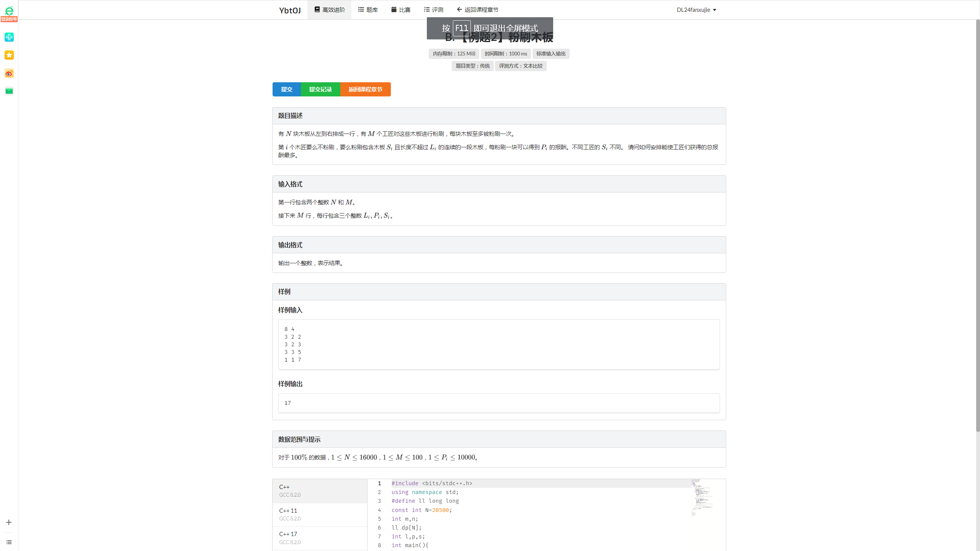Click the 输入格式 section header
The image size is (980, 551).
tap(499, 184)
